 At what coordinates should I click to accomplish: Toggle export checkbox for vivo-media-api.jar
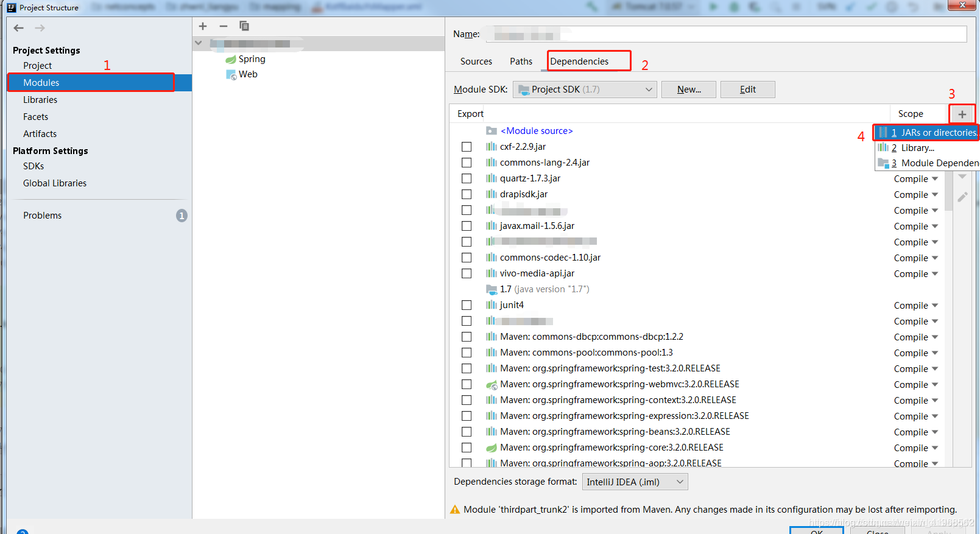point(467,273)
